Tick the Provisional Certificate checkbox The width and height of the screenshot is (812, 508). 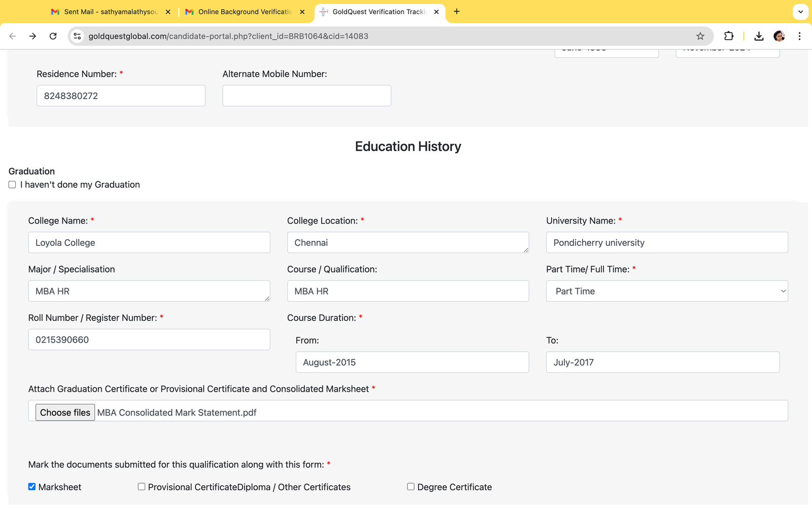142,487
